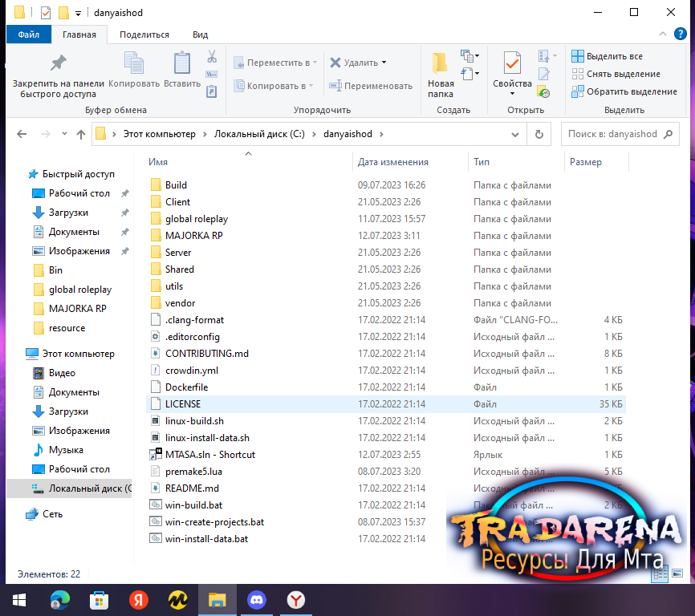Refresh the folder with reload button
This screenshot has height=616, width=695.
(x=539, y=134)
